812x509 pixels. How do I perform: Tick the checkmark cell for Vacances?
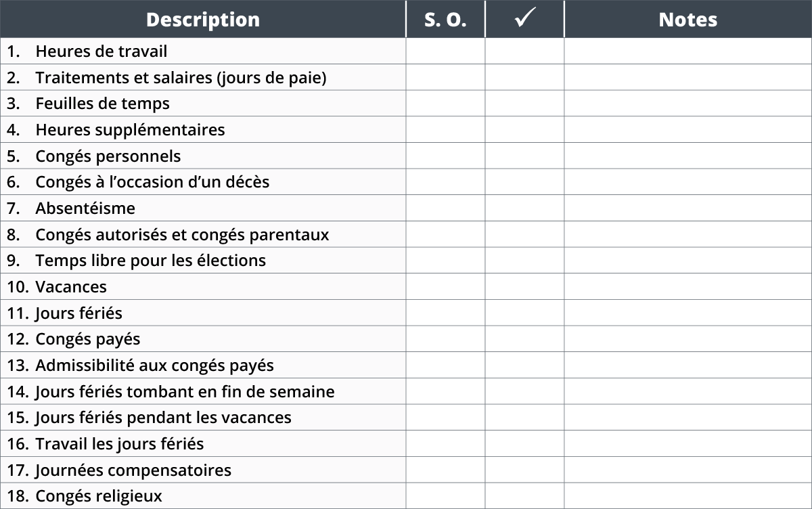point(524,286)
